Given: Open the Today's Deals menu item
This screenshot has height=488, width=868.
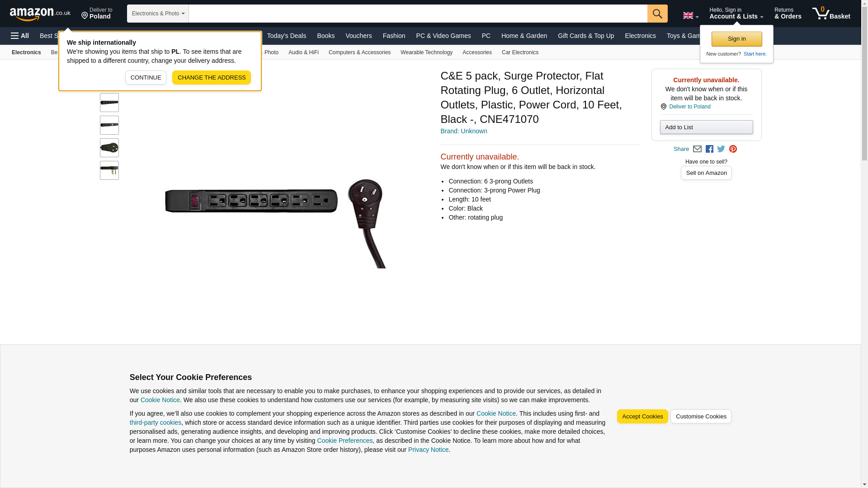Looking at the screenshot, I should click(287, 36).
